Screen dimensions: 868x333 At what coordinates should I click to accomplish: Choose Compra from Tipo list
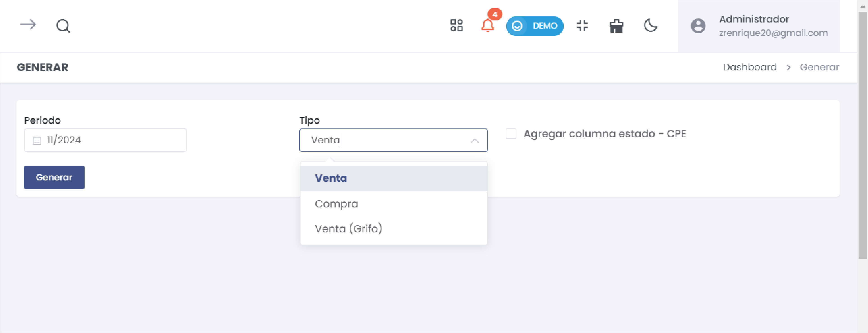[x=336, y=204]
